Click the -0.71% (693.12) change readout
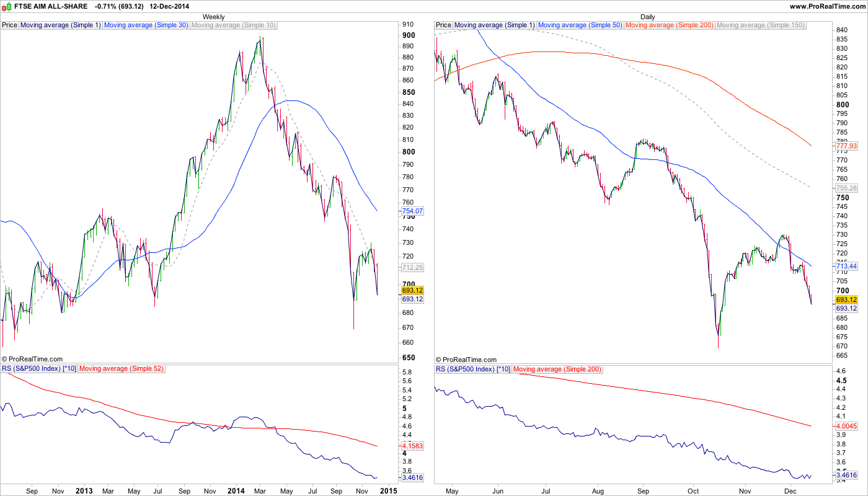Screen dimensions: 868x496 [x=120, y=6]
